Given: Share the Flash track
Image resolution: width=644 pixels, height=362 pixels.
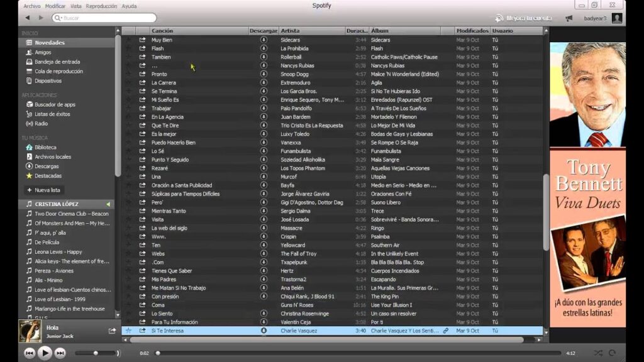Looking at the screenshot, I should [x=142, y=48].
